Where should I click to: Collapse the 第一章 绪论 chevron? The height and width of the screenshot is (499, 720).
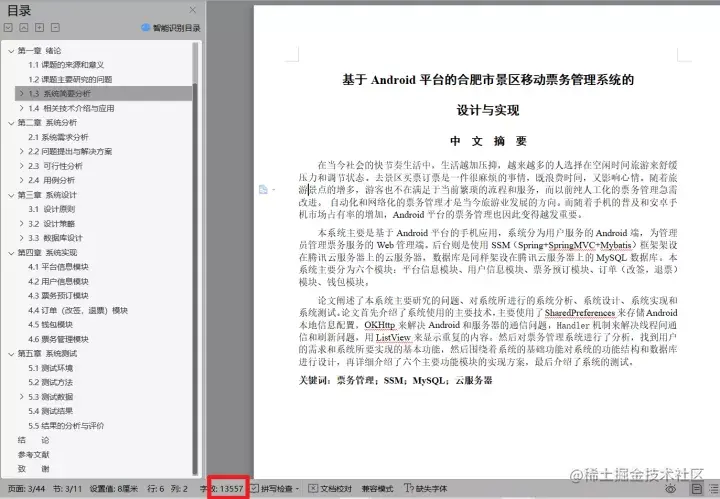11,51
